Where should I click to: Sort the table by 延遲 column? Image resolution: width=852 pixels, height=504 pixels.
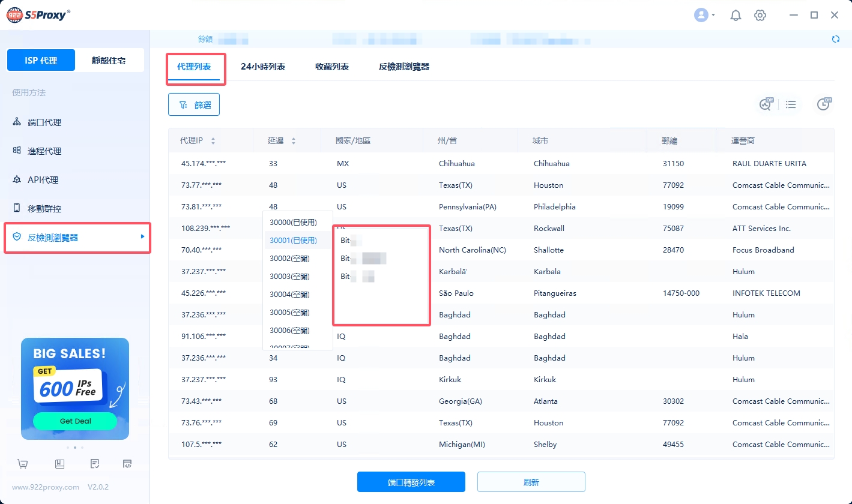(294, 141)
